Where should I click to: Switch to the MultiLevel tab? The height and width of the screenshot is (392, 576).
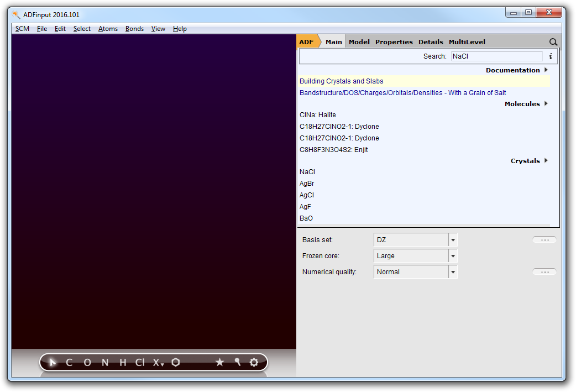tap(467, 42)
